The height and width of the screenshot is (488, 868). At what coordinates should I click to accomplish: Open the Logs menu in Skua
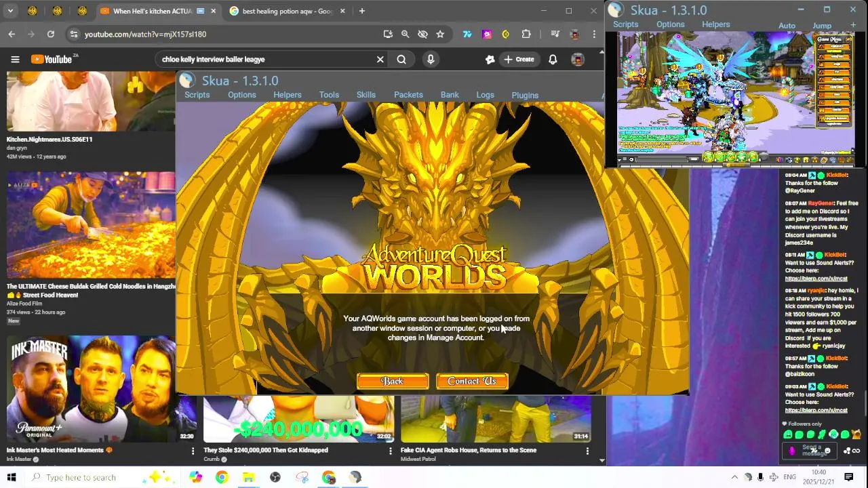click(485, 95)
